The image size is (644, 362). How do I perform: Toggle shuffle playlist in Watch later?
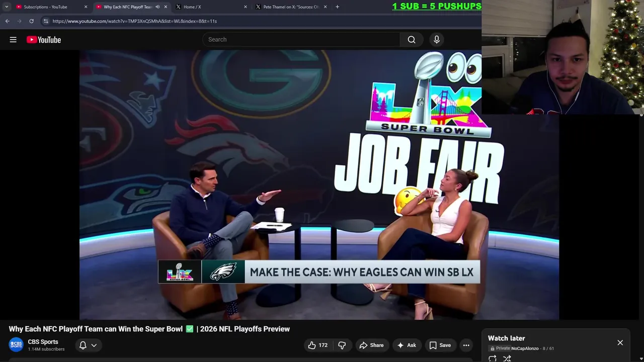pyautogui.click(x=507, y=358)
